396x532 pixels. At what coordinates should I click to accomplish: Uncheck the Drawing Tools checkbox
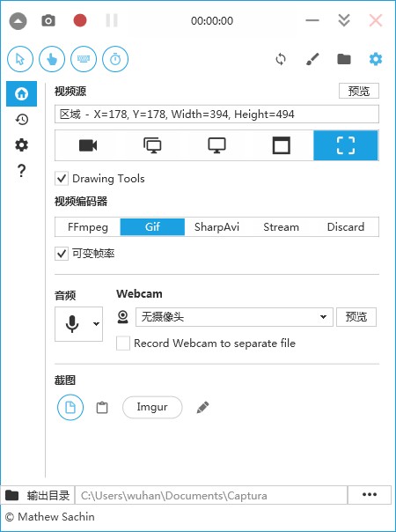pos(62,179)
